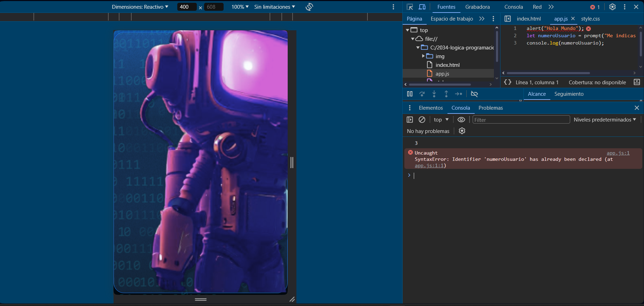The width and height of the screenshot is (644, 306).
Task: Select index.html in the file tree
Action: point(447,65)
